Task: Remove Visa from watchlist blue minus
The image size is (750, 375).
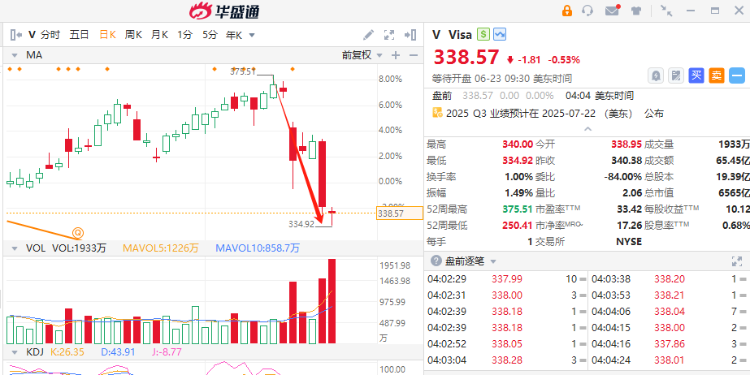Action: pos(737,76)
